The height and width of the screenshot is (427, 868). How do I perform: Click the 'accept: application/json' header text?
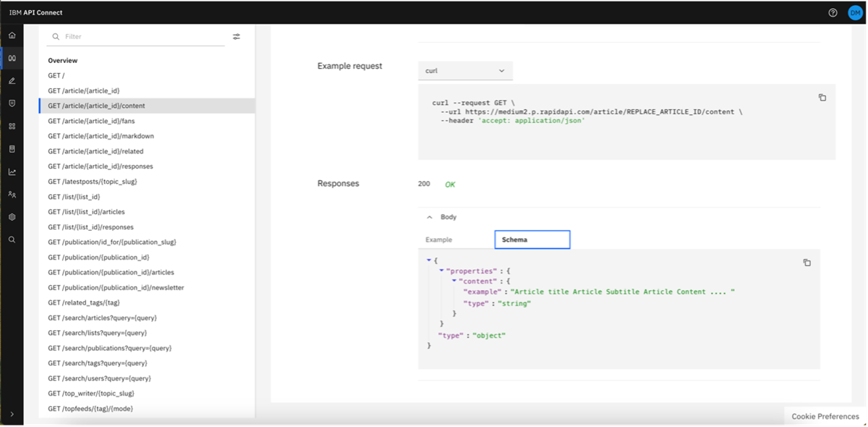(x=530, y=121)
